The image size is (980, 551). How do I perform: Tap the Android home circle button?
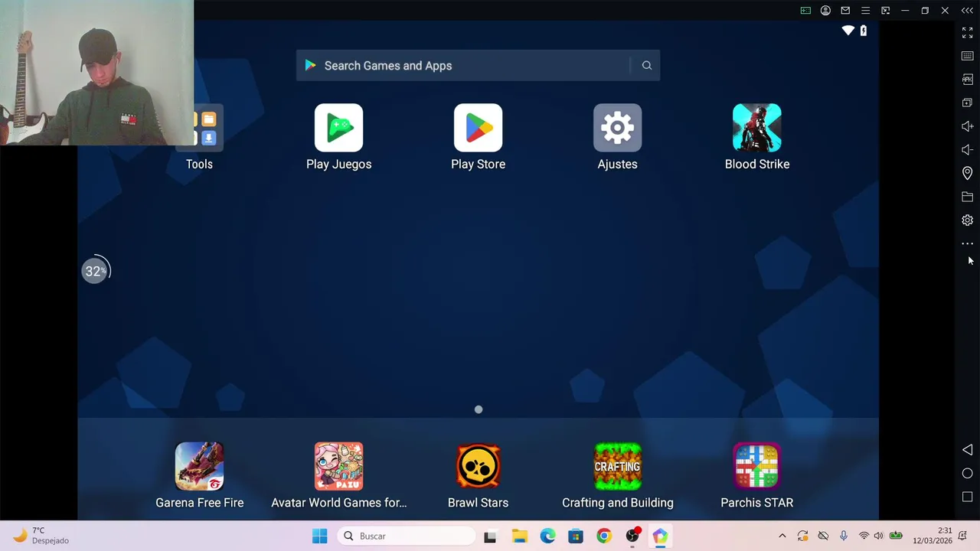[x=967, y=474]
